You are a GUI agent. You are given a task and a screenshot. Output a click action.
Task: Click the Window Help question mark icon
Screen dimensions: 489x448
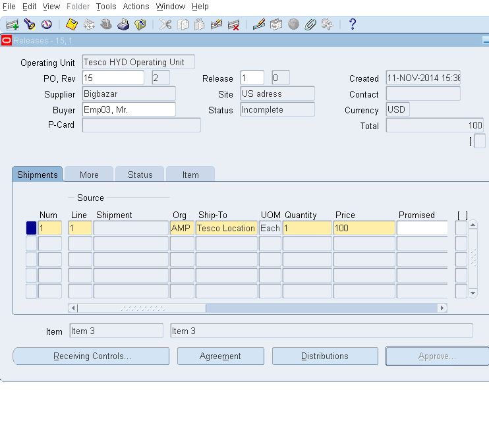[x=353, y=24]
